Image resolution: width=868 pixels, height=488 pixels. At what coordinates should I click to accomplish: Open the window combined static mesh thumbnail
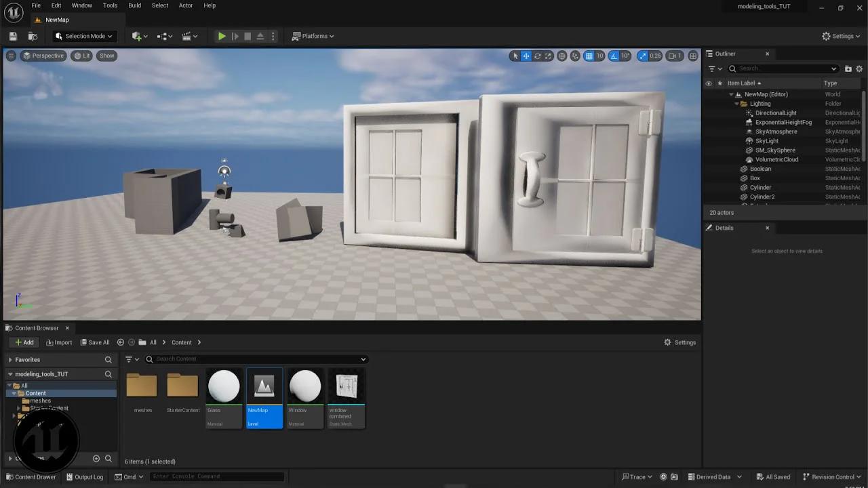(x=346, y=388)
